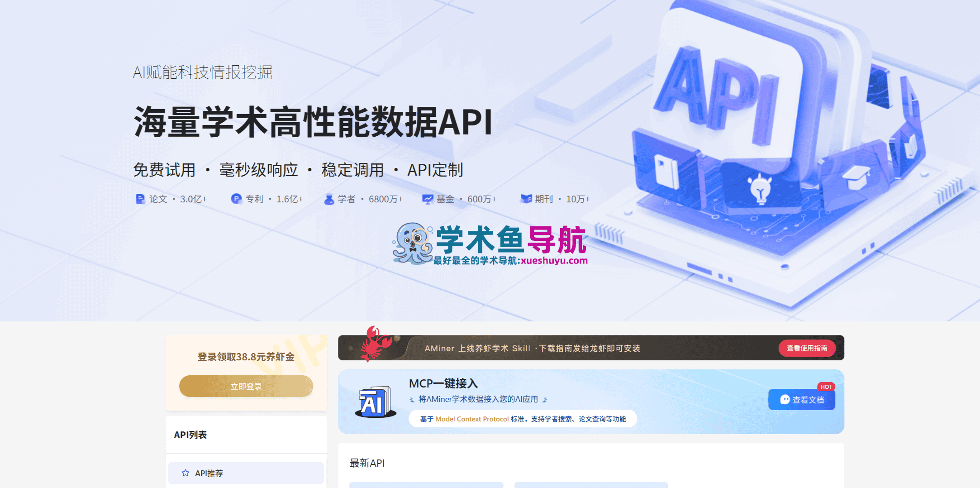Click the API列表 sidebar heading

tap(190, 435)
